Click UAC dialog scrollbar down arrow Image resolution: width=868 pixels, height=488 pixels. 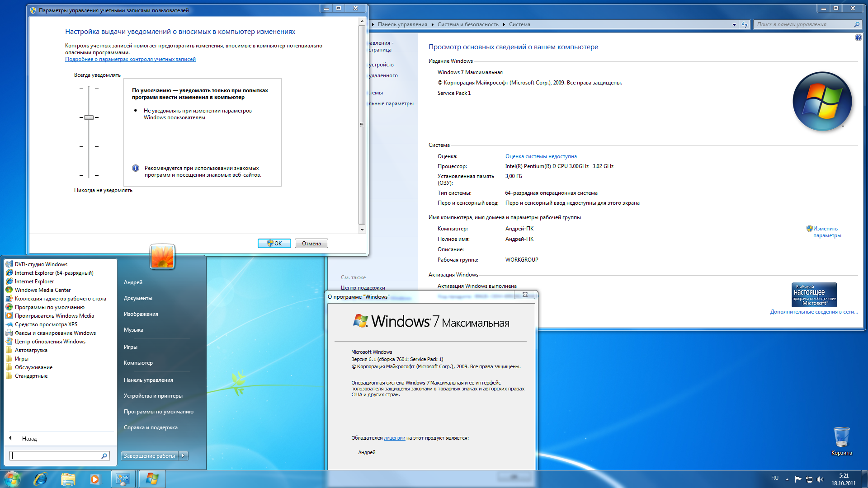(362, 230)
